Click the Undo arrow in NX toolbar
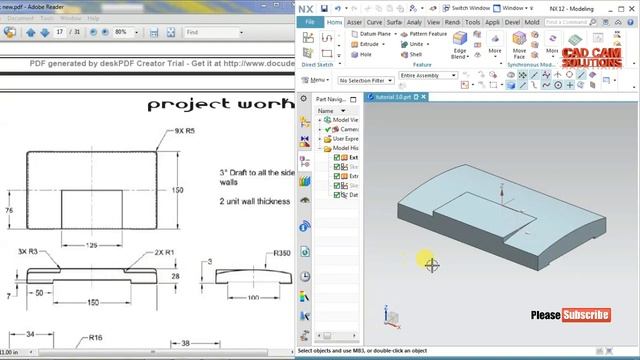Image resolution: width=640 pixels, height=360 pixels. 338,9
